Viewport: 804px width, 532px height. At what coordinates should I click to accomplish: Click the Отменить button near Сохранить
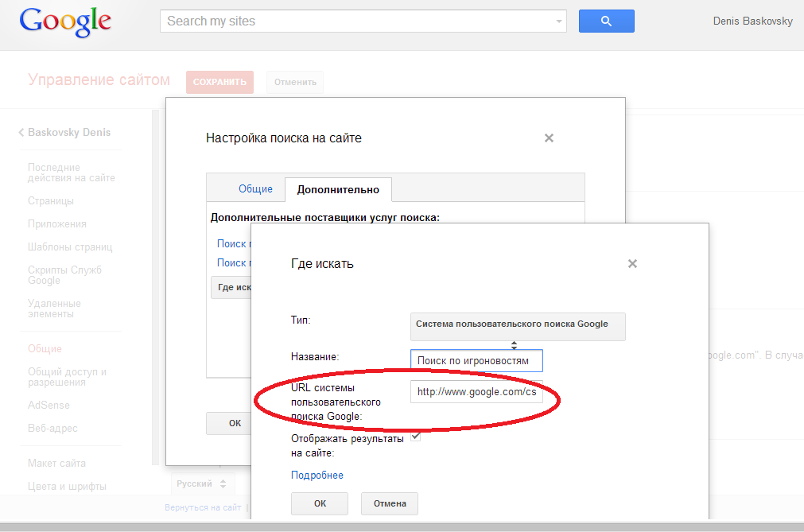tap(295, 82)
